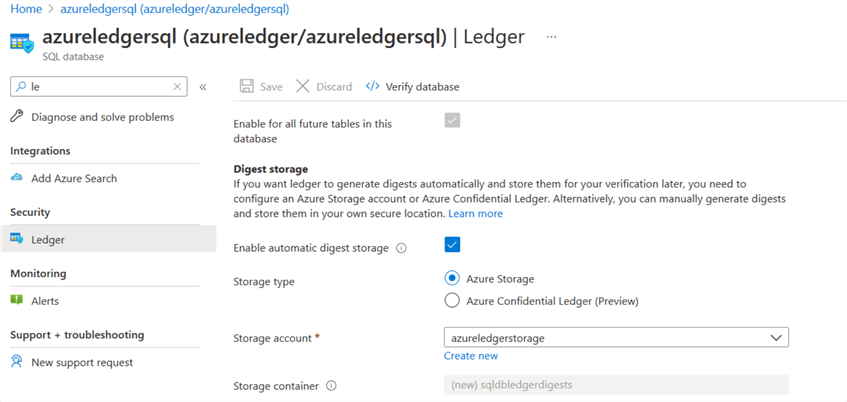
Task: Show info tooltip for automatic digest storage
Action: pyautogui.click(x=401, y=248)
